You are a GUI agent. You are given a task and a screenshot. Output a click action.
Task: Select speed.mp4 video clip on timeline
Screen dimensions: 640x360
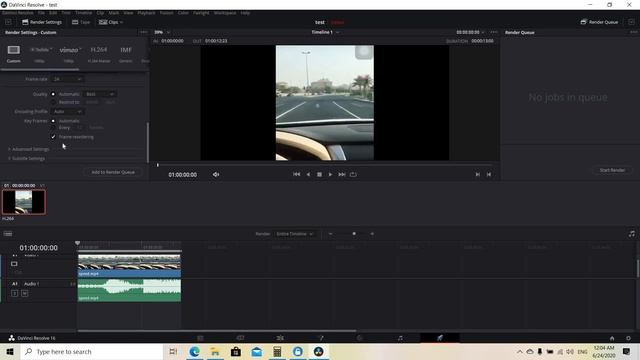point(129,266)
